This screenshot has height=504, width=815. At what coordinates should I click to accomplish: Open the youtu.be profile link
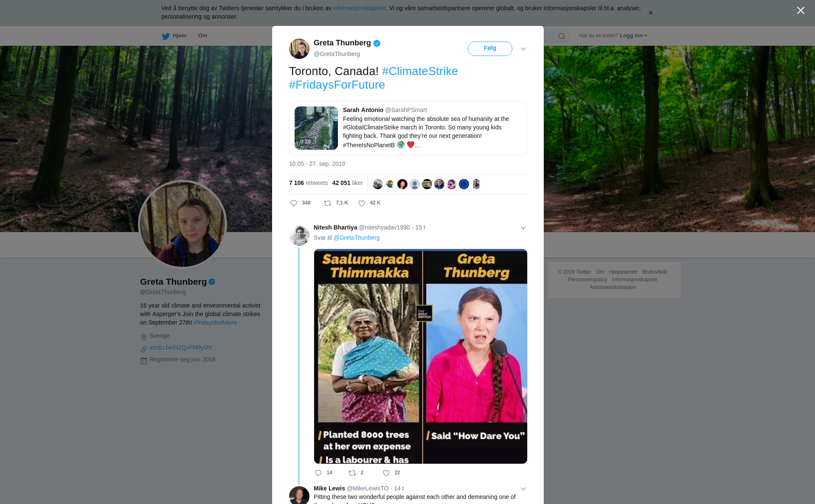[x=181, y=347]
